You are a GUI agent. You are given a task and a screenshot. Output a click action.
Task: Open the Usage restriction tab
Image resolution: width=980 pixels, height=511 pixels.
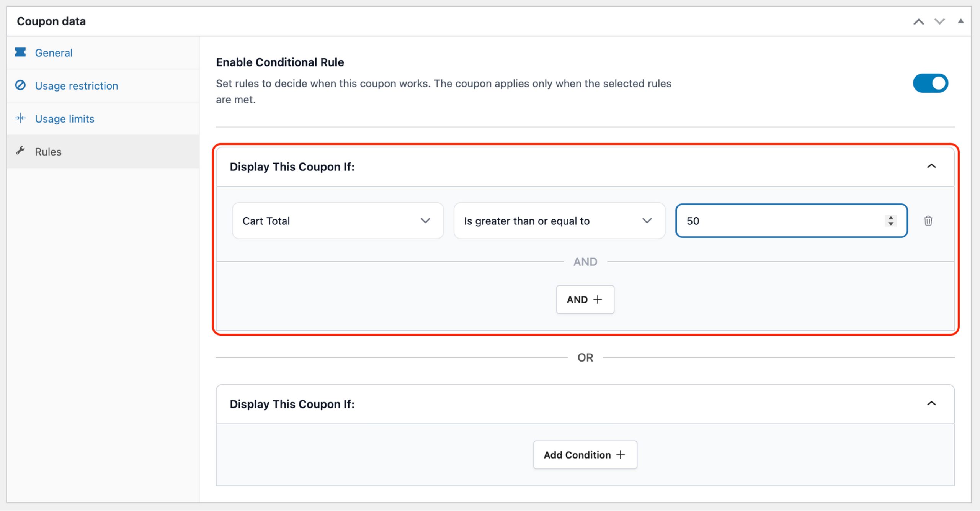coord(76,86)
